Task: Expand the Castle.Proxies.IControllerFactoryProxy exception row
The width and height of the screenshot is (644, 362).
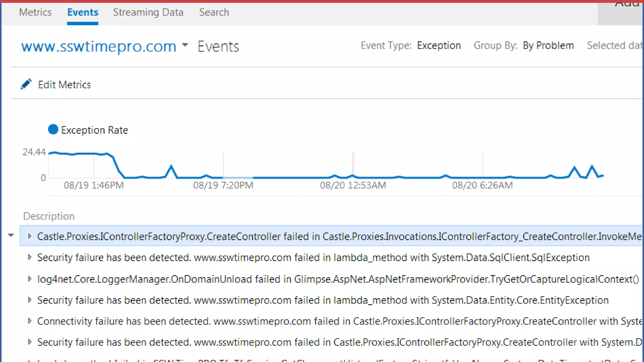Action: pos(30,236)
